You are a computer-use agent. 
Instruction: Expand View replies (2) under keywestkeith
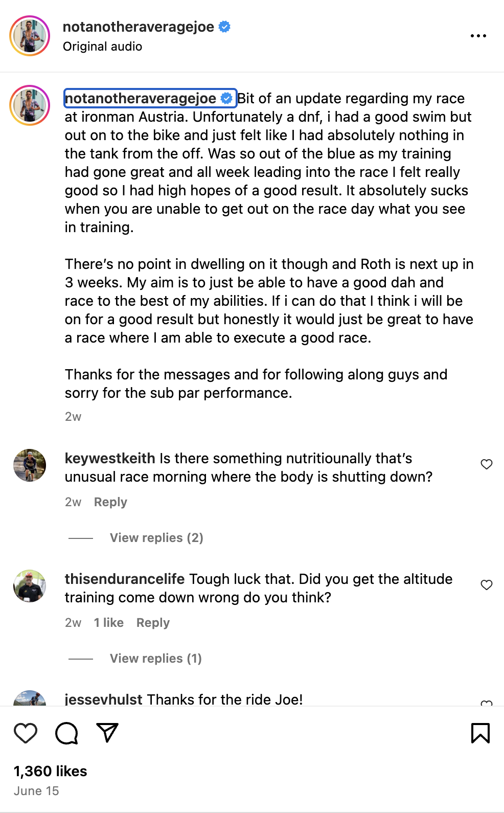156,538
